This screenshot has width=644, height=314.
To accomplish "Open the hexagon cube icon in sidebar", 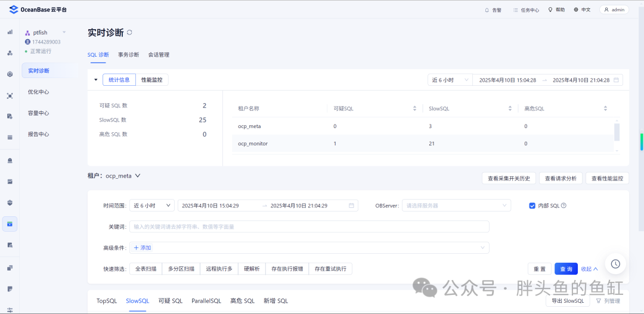I will pyautogui.click(x=10, y=74).
